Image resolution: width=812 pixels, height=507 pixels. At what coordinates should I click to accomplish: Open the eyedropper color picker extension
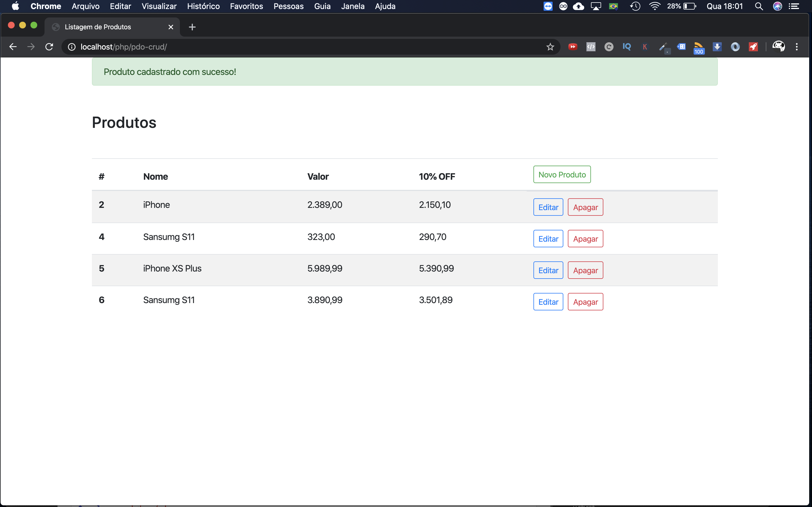click(x=663, y=47)
